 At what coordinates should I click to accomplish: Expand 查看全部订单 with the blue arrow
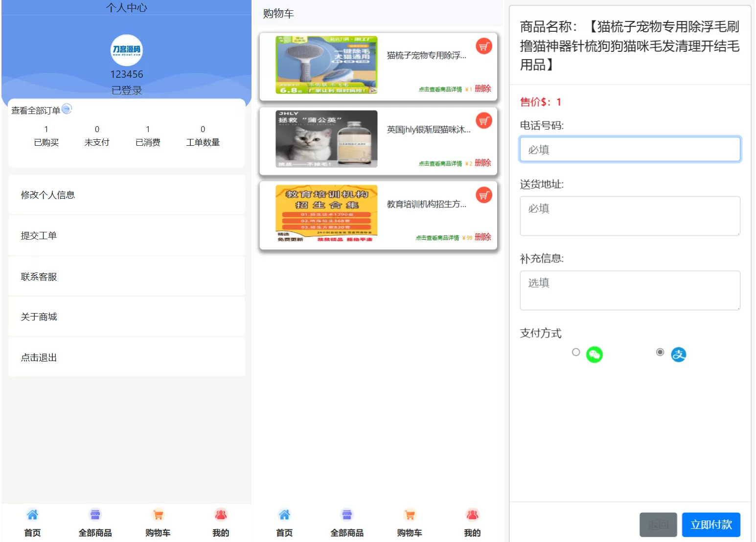[67, 109]
